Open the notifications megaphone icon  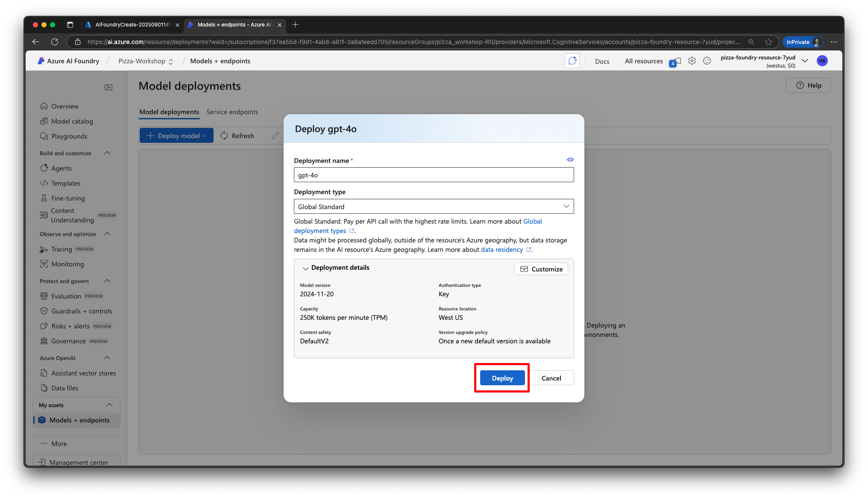coord(675,62)
